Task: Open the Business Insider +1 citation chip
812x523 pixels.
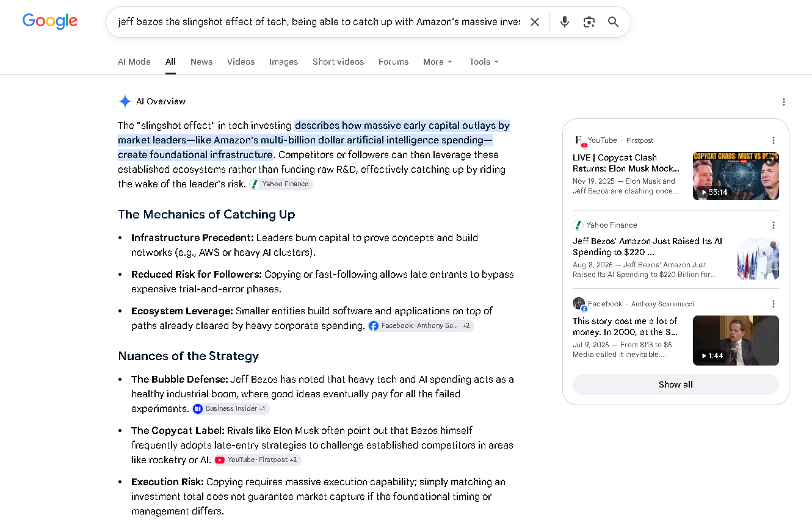Action: click(x=231, y=409)
